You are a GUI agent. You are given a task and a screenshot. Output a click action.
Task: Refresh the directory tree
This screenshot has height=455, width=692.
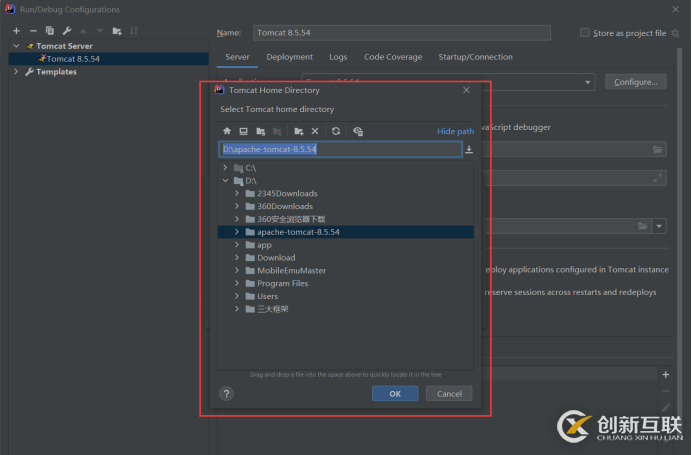click(336, 131)
